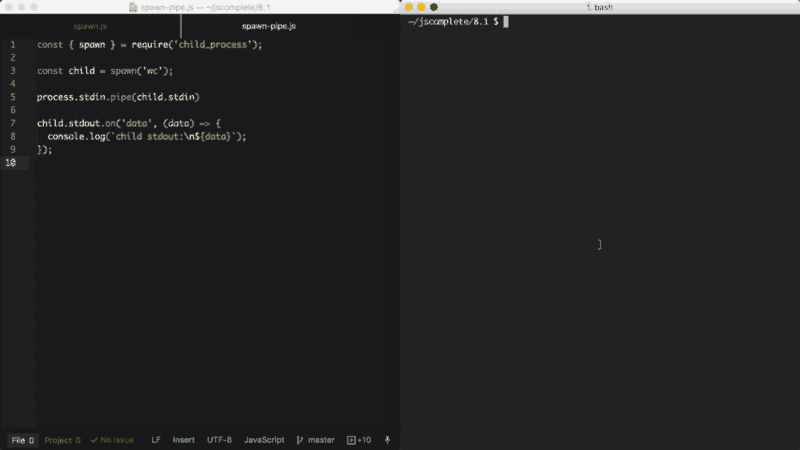The width and height of the screenshot is (800, 450).
Task: Click line number 1 in the gutter
Action: (13, 44)
